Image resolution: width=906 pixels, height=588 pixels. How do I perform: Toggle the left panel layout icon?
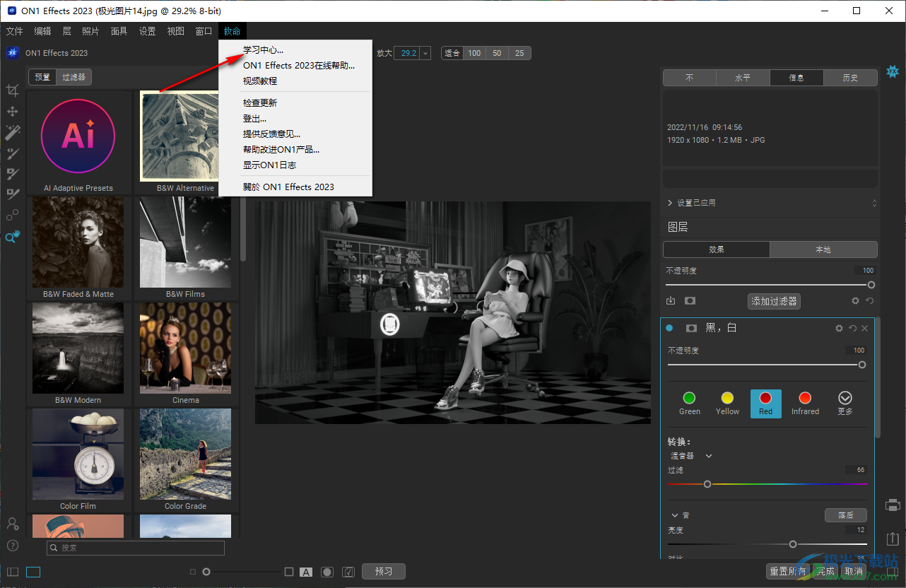pyautogui.click(x=13, y=572)
